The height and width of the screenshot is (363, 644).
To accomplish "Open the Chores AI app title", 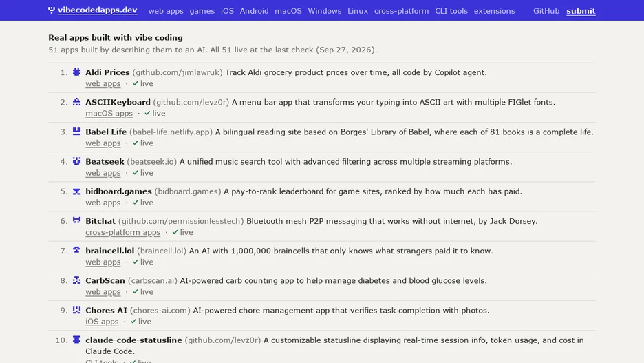I will tap(107, 311).
